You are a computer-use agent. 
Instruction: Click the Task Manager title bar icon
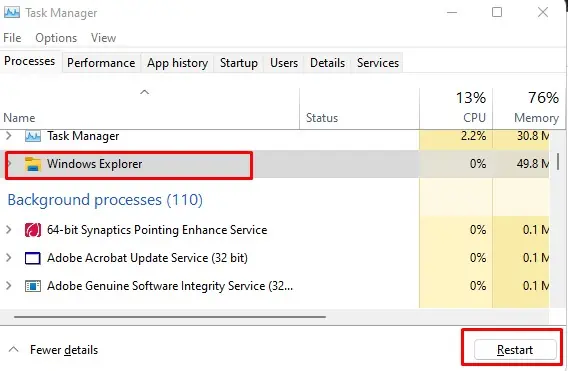[x=12, y=13]
